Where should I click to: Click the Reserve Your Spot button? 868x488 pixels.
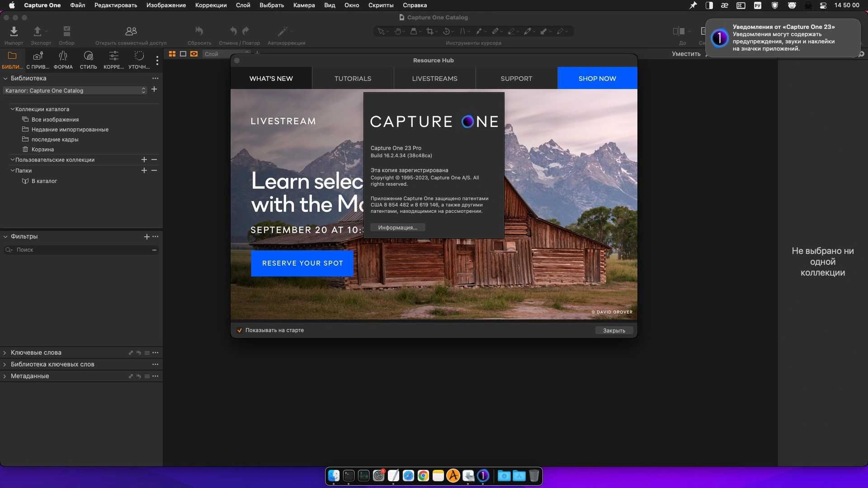coord(302,263)
